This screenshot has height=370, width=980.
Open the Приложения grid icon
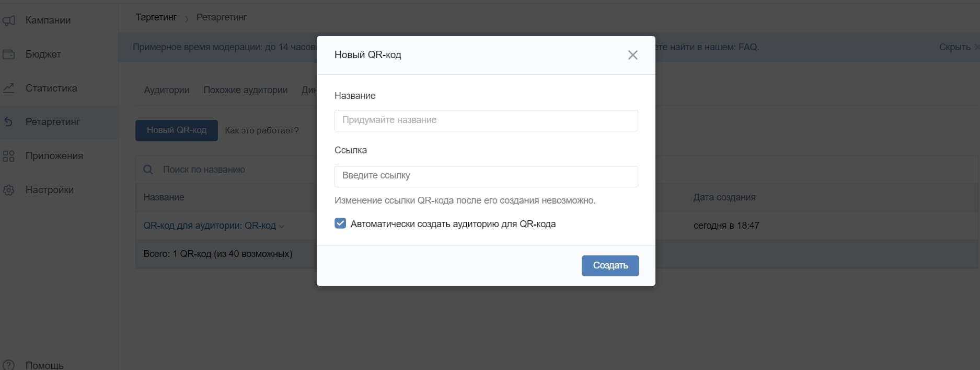click(x=9, y=155)
